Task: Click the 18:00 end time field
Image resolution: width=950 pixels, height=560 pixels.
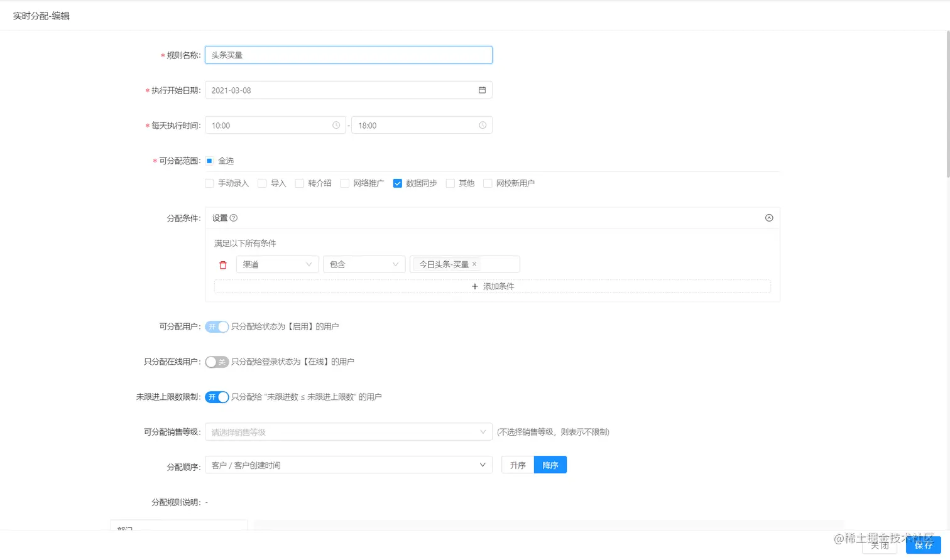Action: pyautogui.click(x=422, y=126)
